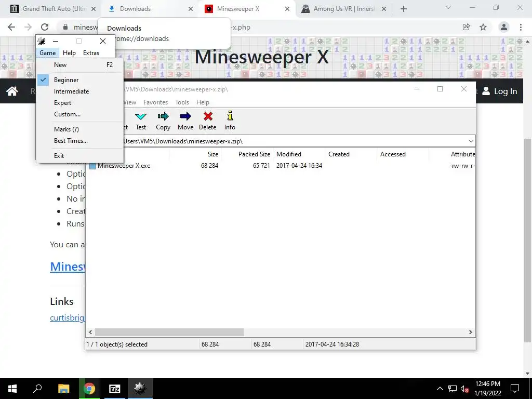Sort by Created column header

coord(351,154)
